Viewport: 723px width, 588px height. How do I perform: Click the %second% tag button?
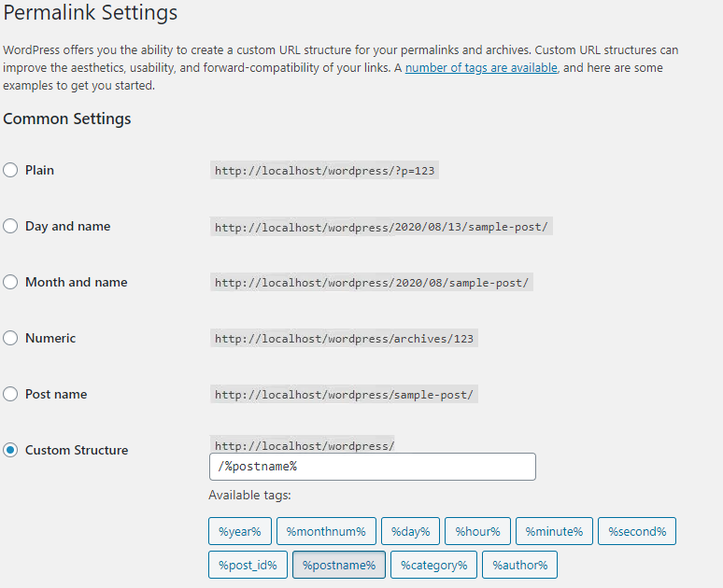click(637, 531)
